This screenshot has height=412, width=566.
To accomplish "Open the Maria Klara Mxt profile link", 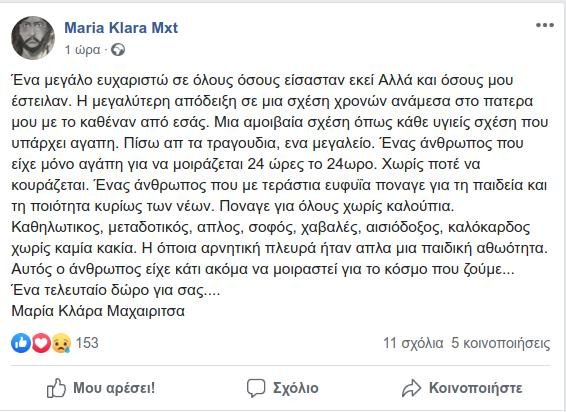I will point(121,28).
